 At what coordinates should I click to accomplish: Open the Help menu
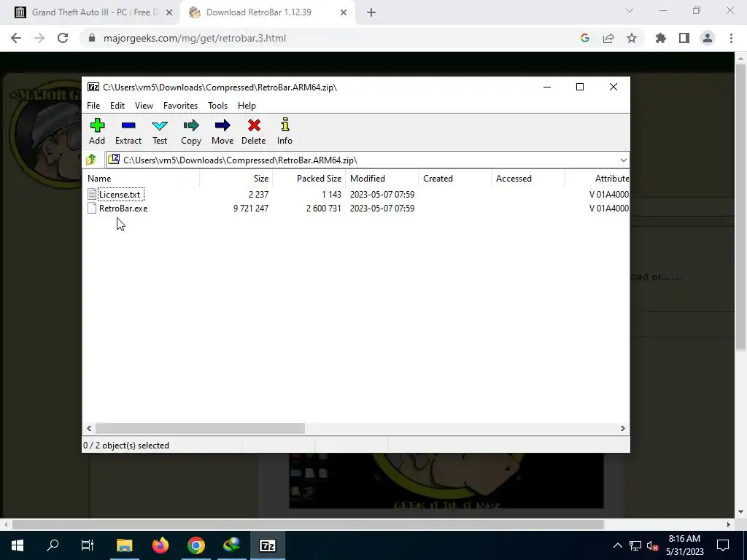point(247,106)
